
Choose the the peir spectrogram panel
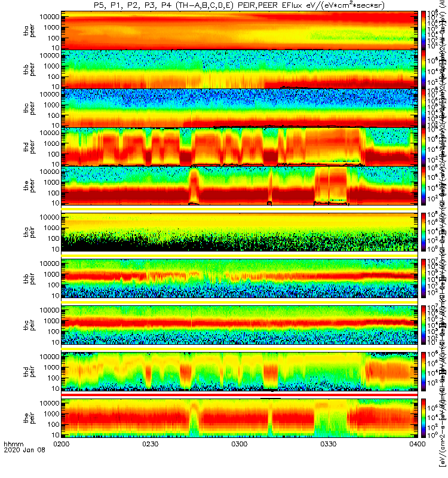click(240, 418)
